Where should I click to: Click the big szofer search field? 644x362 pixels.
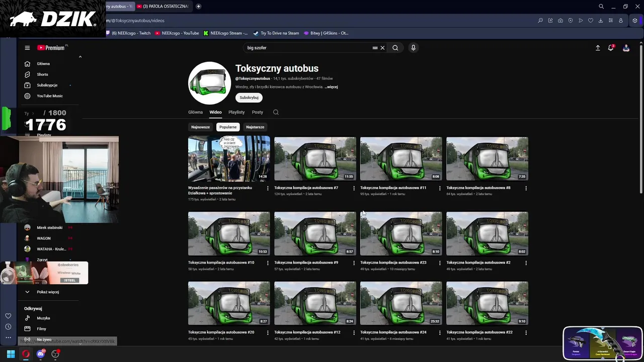tap(307, 48)
